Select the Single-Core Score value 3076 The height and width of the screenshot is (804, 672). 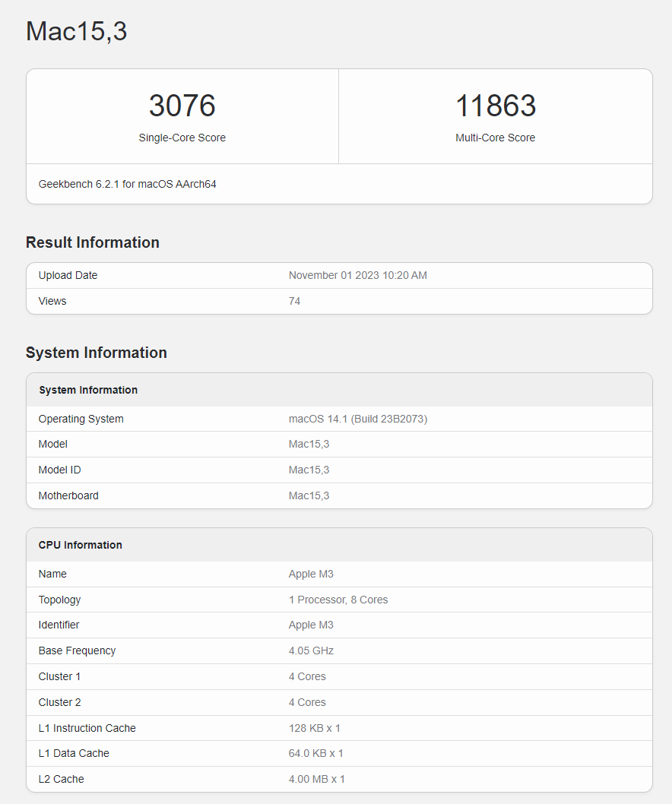[x=182, y=106]
